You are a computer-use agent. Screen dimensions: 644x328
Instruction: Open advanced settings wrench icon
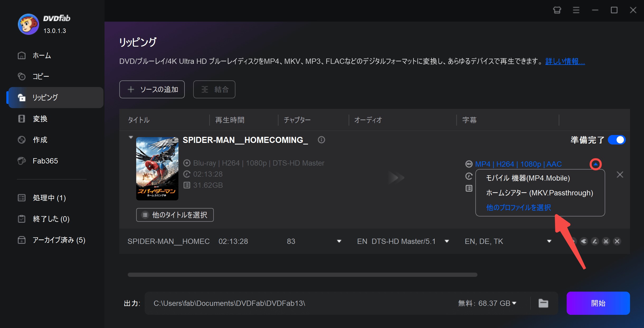(584, 241)
